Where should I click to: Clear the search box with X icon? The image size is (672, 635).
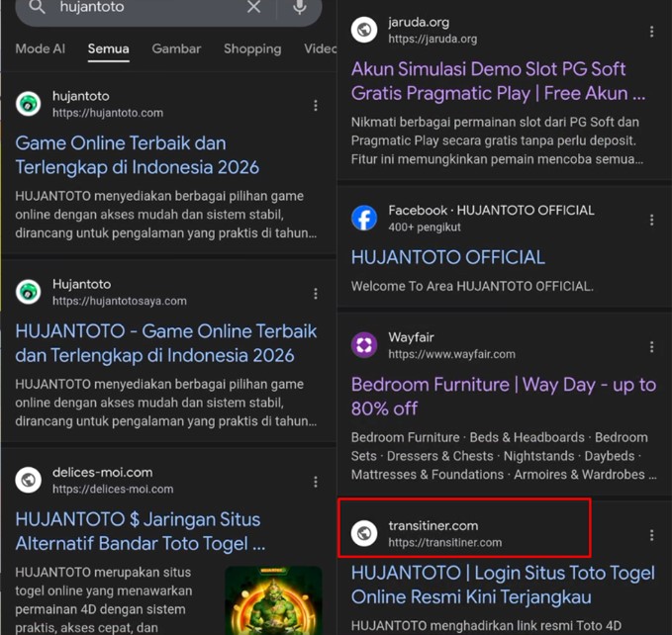click(x=254, y=8)
